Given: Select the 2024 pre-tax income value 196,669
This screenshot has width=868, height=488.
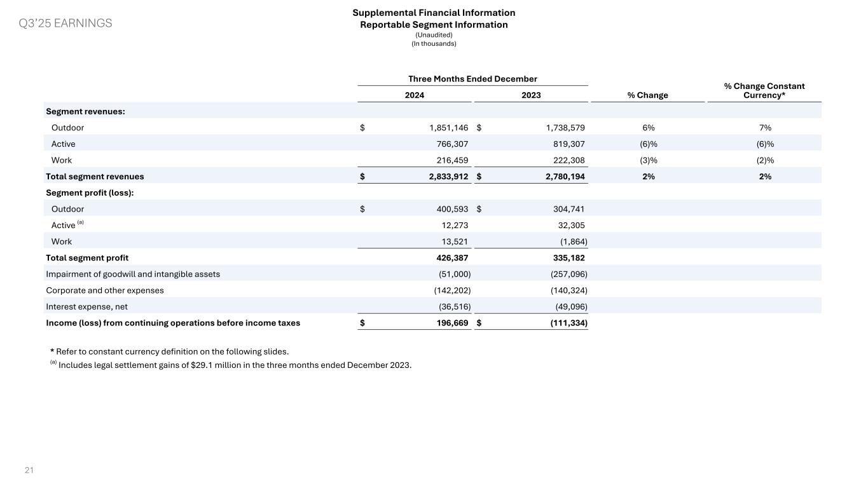Looking at the screenshot, I should click(449, 323).
